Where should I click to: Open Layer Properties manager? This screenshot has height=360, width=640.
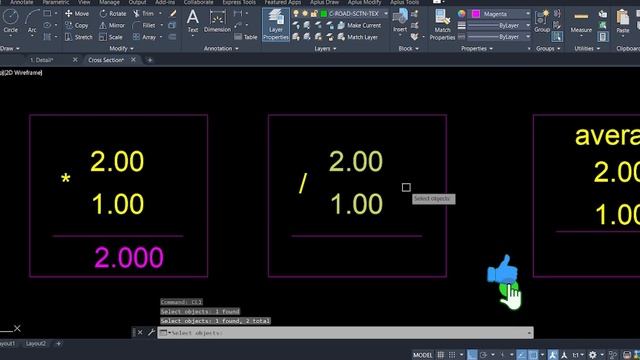coord(276,24)
